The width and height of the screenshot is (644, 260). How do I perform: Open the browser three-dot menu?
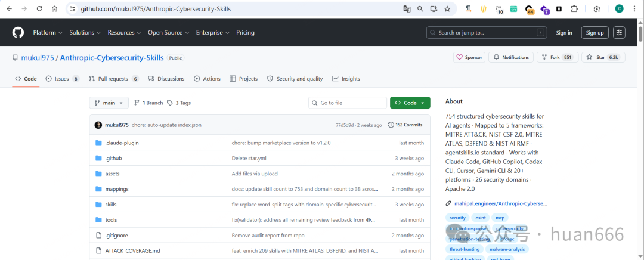(635, 8)
